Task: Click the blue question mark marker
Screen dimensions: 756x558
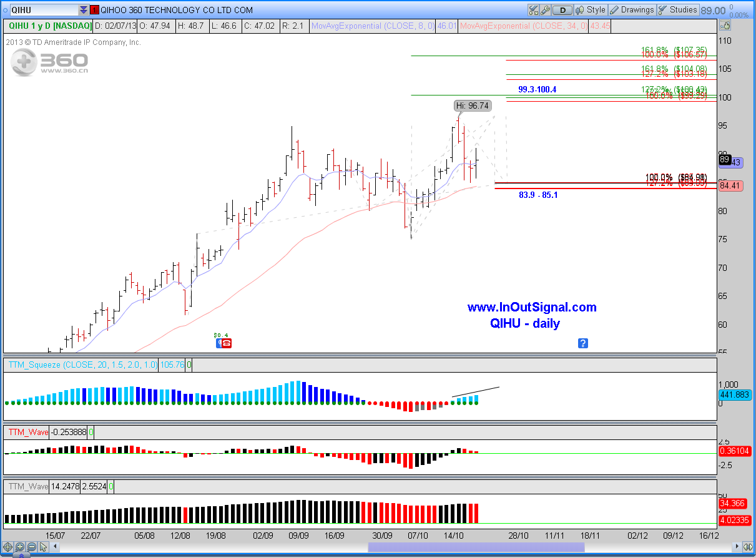Action: click(582, 343)
